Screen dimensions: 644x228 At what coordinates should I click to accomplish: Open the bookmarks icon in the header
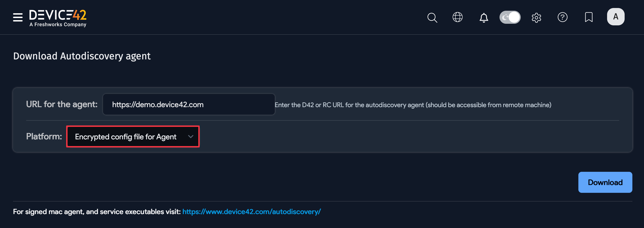pyautogui.click(x=589, y=17)
